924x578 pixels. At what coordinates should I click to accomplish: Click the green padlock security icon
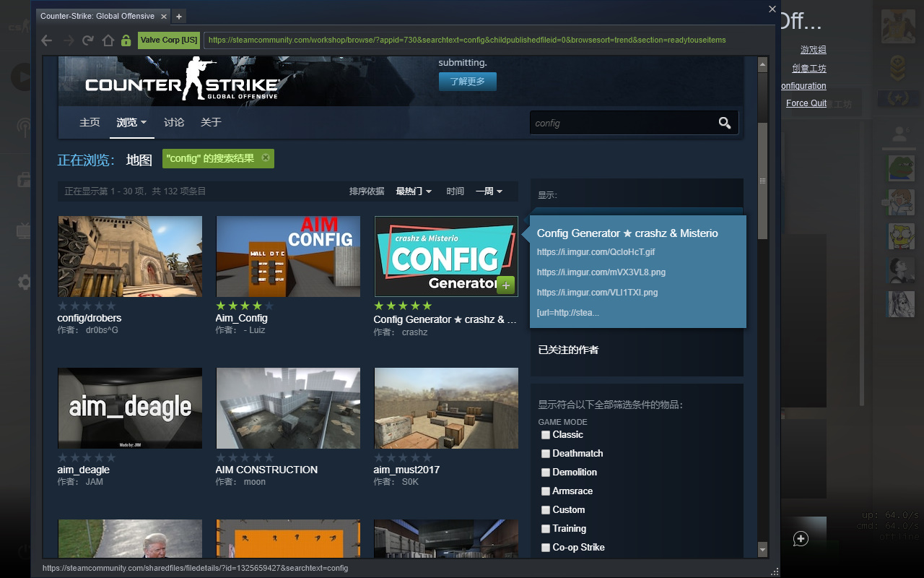click(126, 40)
